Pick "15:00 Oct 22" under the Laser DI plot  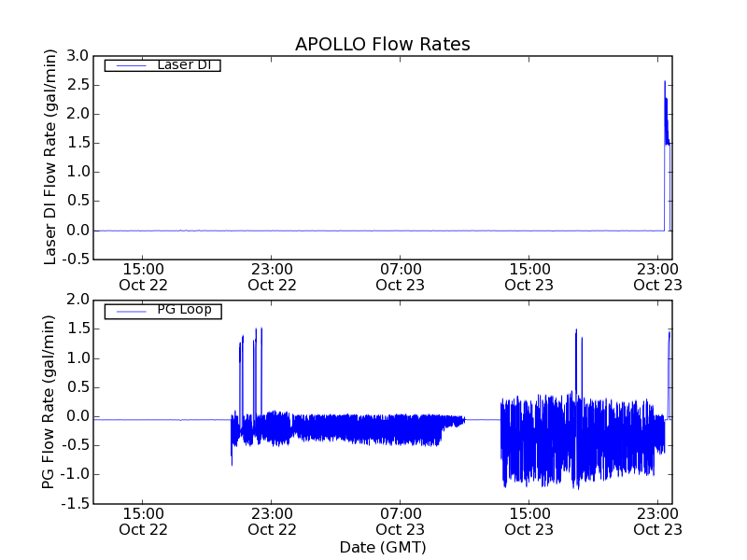143,277
